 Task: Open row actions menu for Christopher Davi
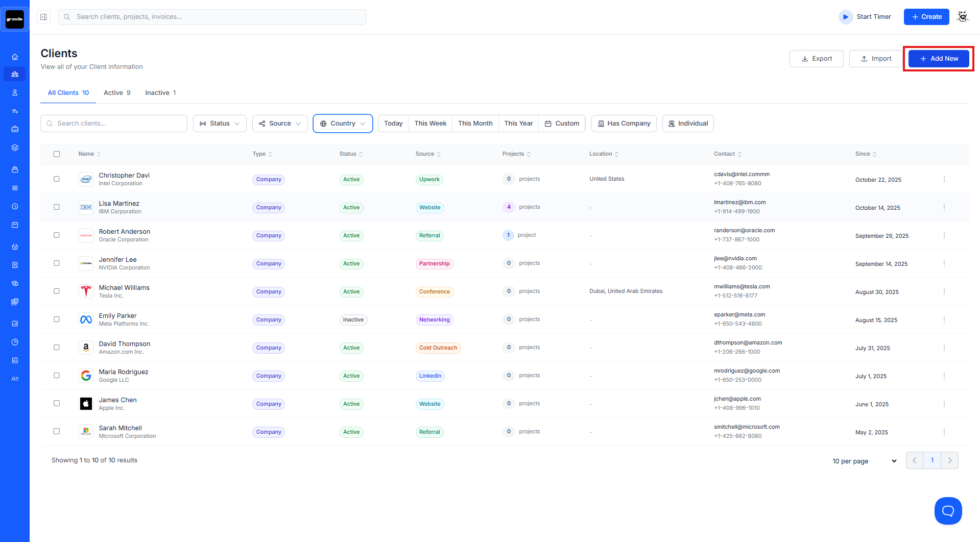click(944, 179)
